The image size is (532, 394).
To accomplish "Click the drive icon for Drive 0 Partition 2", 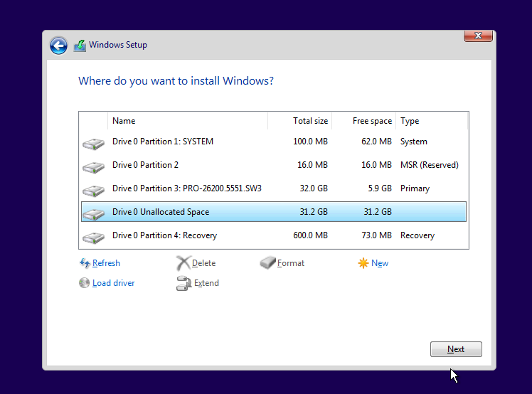I will click(x=93, y=167).
